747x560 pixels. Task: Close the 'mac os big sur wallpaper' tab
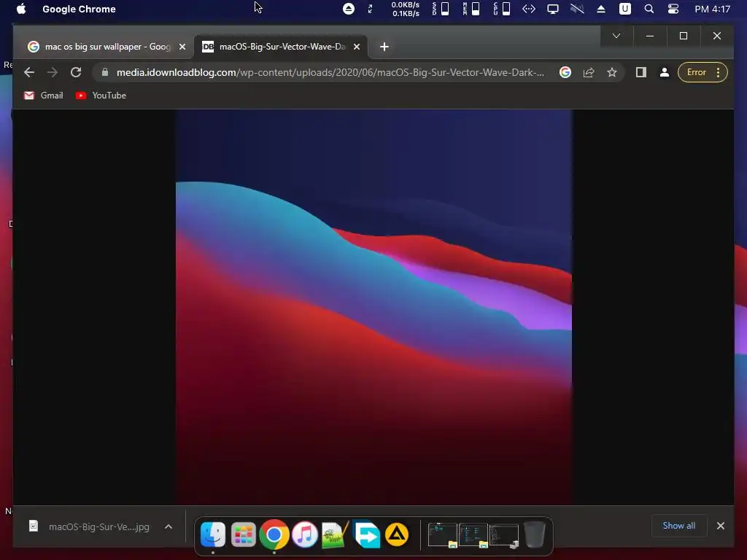pyautogui.click(x=182, y=47)
